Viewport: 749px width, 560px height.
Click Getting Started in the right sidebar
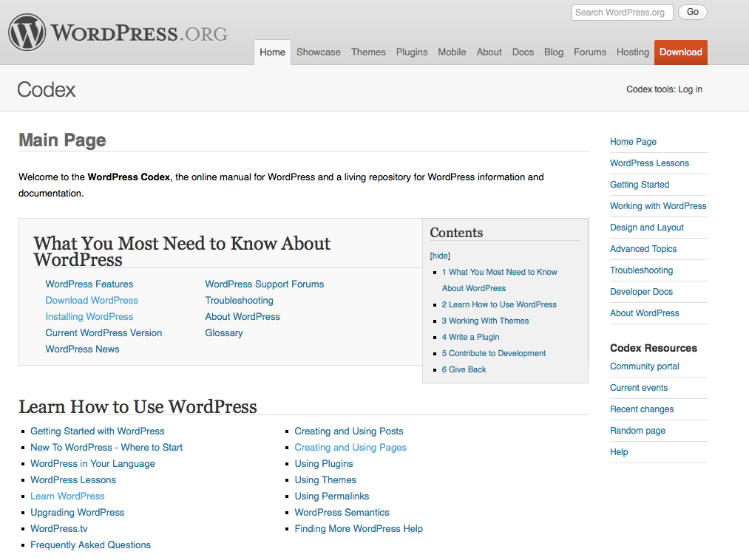click(x=640, y=185)
